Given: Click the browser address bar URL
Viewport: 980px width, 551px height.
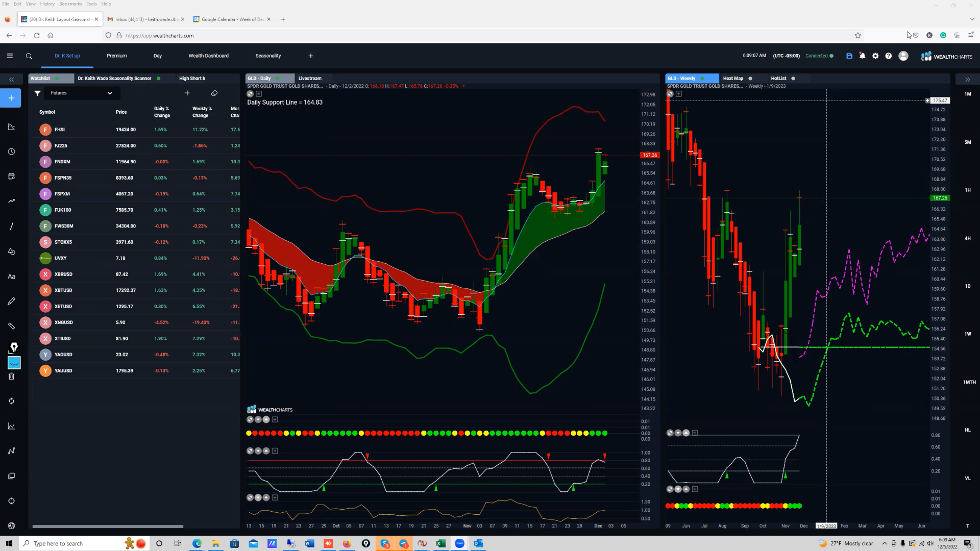Looking at the screenshot, I should 159,36.
